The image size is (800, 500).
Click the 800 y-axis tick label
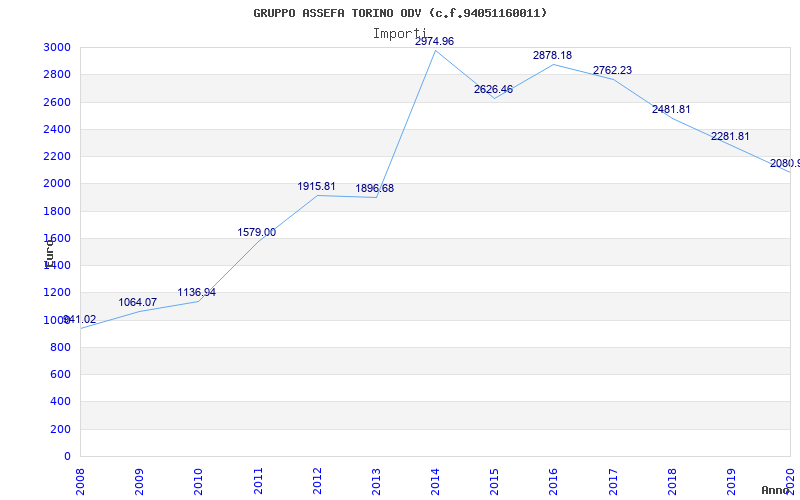point(60,347)
